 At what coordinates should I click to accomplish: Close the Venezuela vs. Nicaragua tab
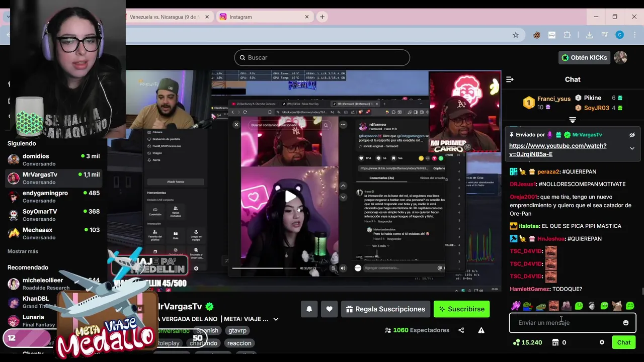[207, 17]
